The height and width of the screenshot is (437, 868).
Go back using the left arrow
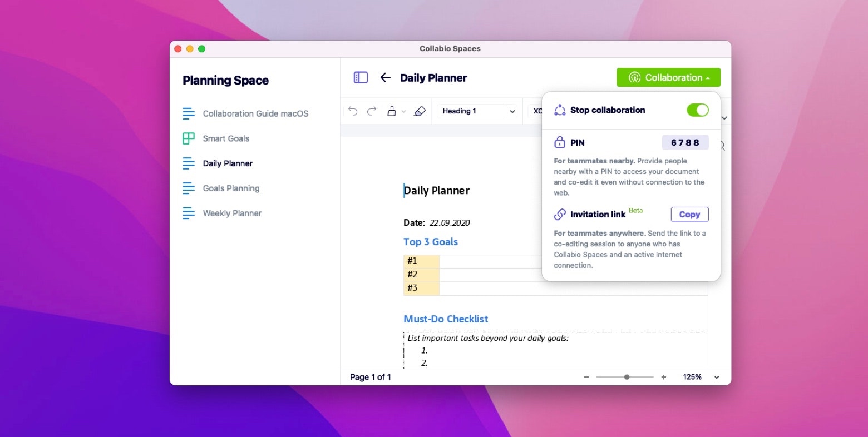[x=385, y=78]
